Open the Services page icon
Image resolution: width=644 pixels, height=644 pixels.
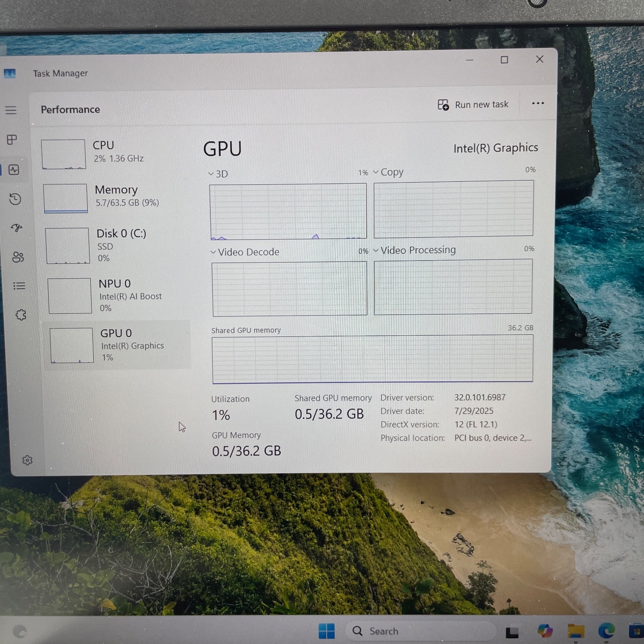pyautogui.click(x=21, y=315)
